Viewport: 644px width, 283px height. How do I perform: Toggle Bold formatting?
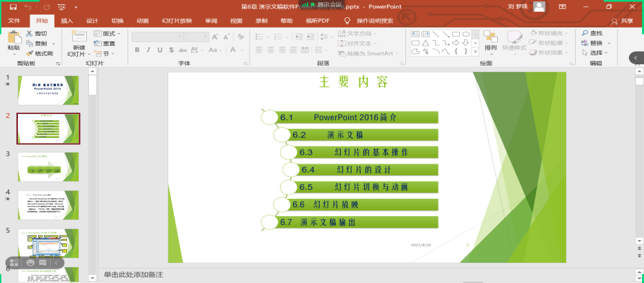point(137,50)
